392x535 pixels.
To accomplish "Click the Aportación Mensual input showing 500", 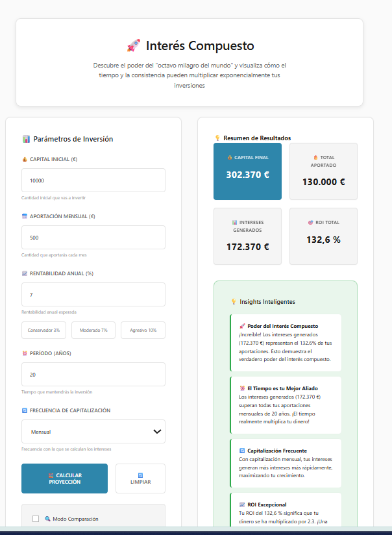I will (93, 238).
